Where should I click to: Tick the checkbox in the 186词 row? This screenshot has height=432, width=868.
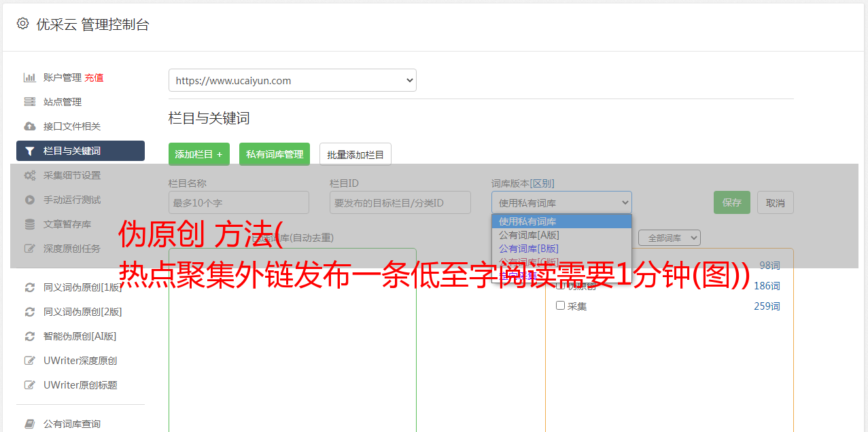561,286
